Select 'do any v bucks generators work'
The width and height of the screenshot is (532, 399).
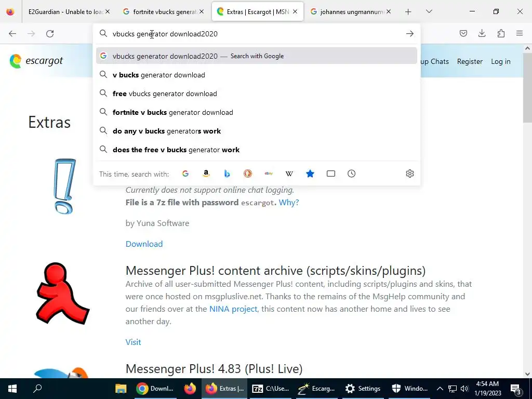[257, 131]
